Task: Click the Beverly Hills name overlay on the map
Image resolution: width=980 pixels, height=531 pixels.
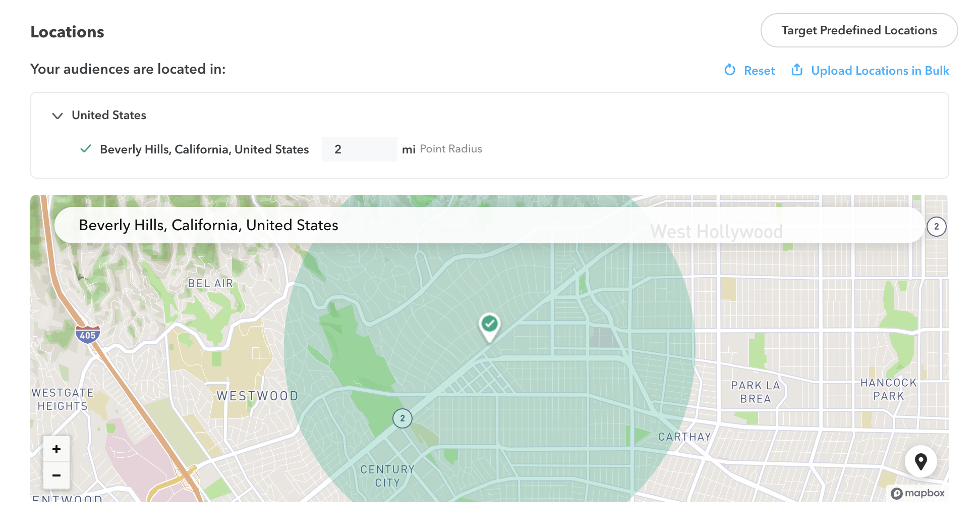Action: click(x=208, y=225)
